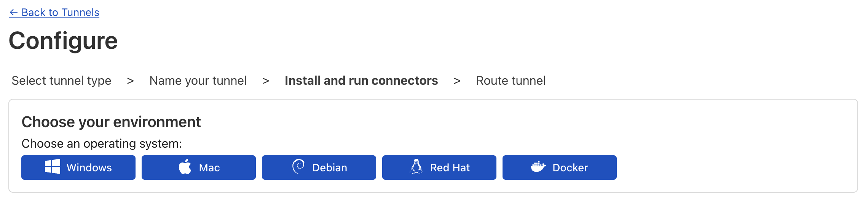Screen dimensions: 868x203
Task: Choose the Mac operating system label
Action: (209, 168)
